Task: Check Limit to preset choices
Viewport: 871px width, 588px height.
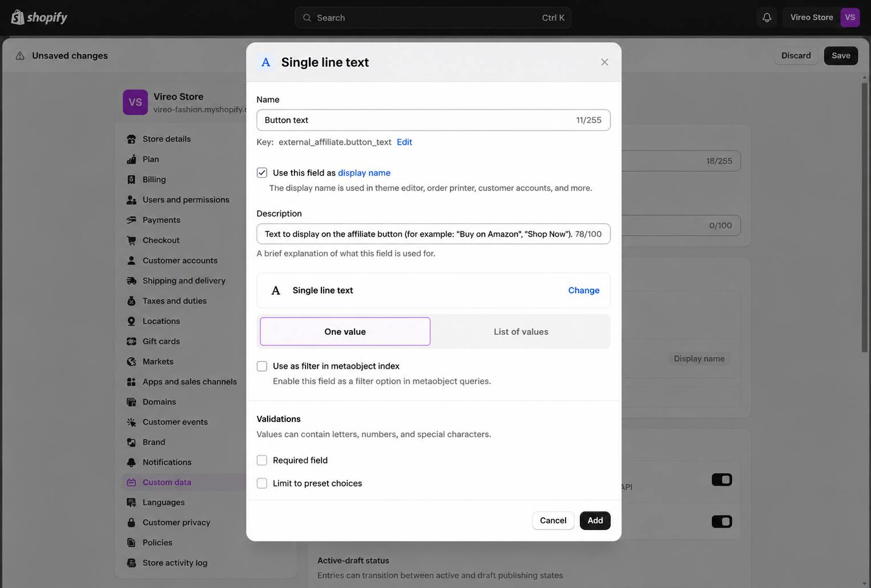Action: 262,483
